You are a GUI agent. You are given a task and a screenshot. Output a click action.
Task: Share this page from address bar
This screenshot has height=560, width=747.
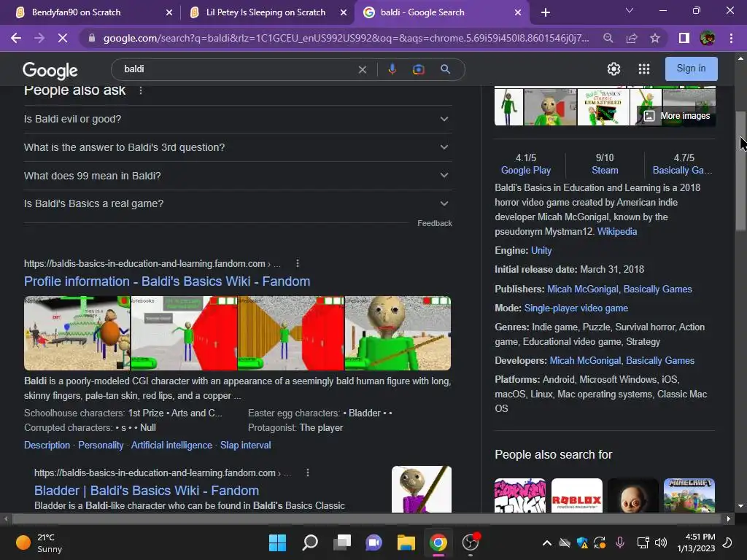pos(632,38)
